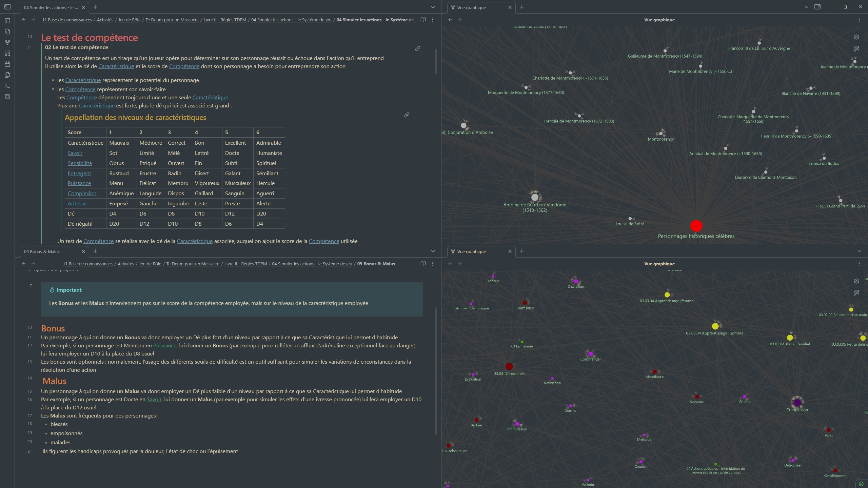Viewport: 868px width, 488px height.
Task: Open the command palette terminal icon
Action: pyautogui.click(x=7, y=86)
